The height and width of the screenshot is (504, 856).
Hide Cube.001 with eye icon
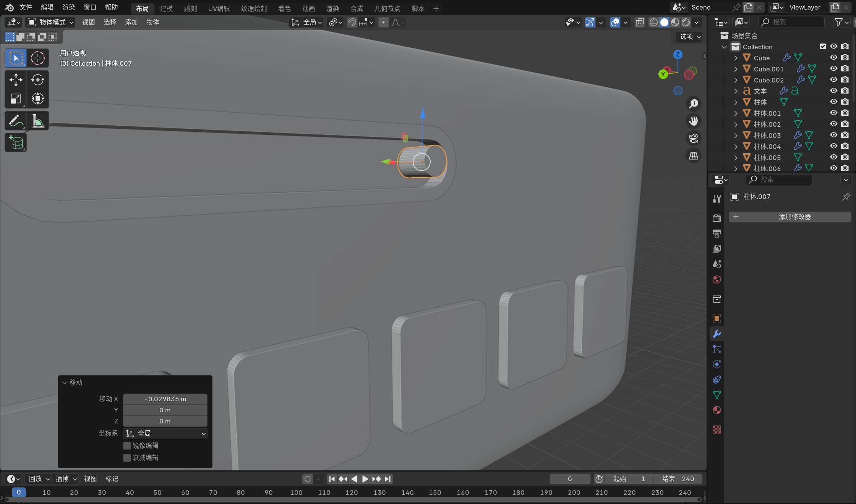pos(833,69)
